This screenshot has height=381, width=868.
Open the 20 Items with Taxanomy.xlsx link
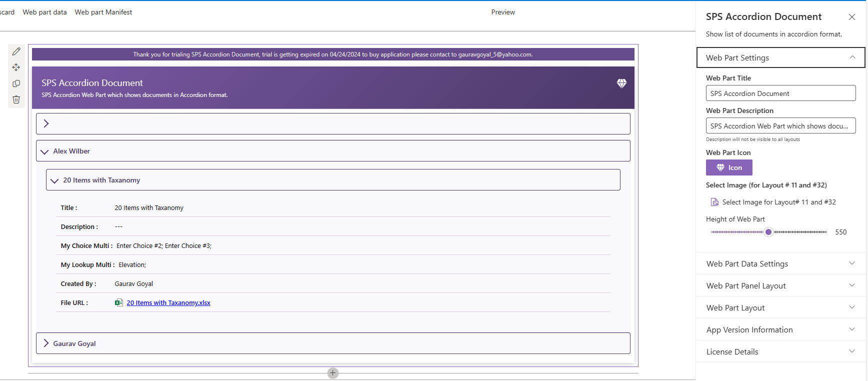pos(168,302)
